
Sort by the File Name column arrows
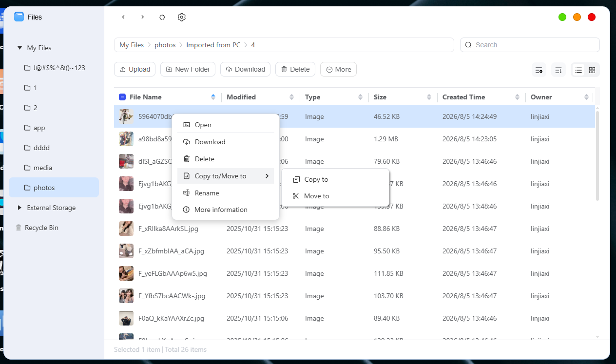point(213,97)
